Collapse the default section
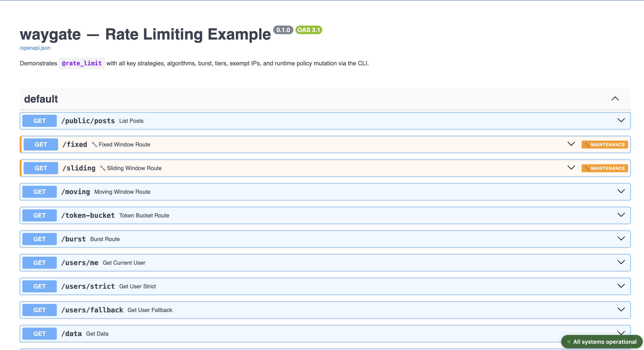The width and height of the screenshot is (644, 350). [615, 99]
